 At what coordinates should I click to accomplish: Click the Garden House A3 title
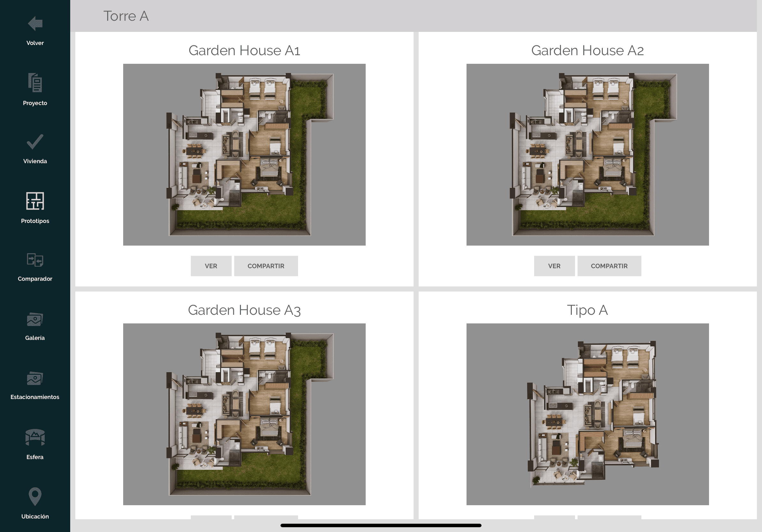pyautogui.click(x=244, y=310)
